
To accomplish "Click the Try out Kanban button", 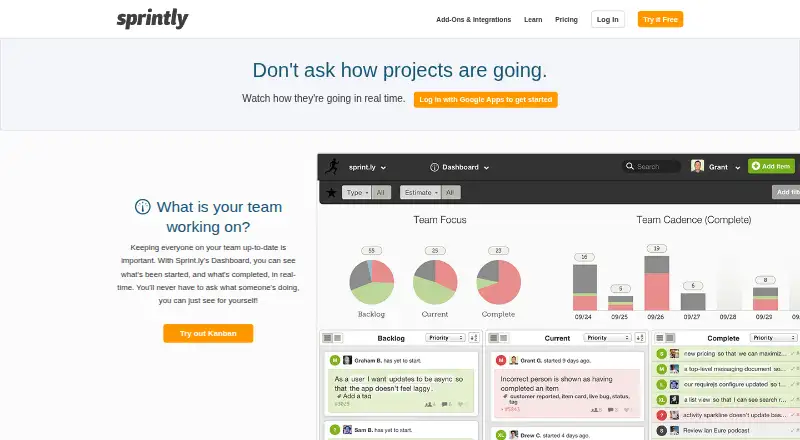I will (208, 333).
